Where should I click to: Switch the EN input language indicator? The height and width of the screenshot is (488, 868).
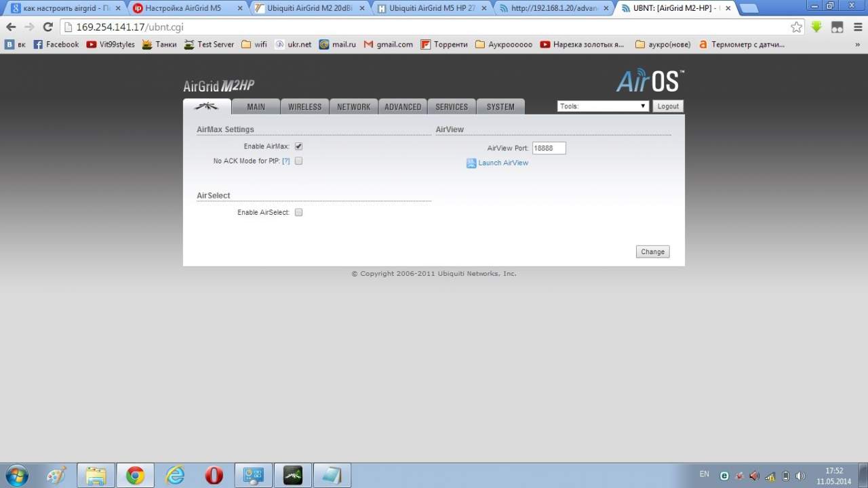[705, 474]
